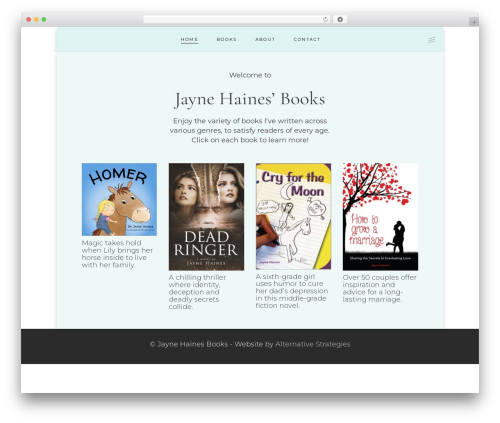500x423 pixels.
Task: Open the sidebar menu icon in header
Action: (x=432, y=40)
